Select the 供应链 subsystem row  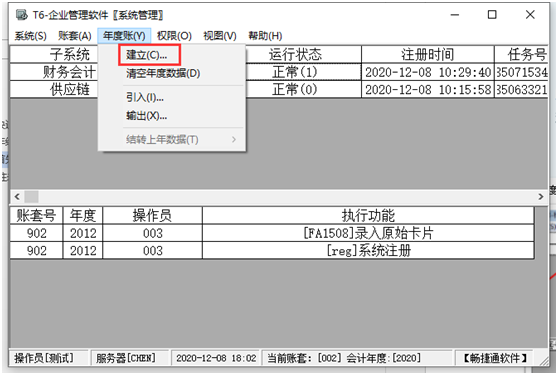[279, 89]
